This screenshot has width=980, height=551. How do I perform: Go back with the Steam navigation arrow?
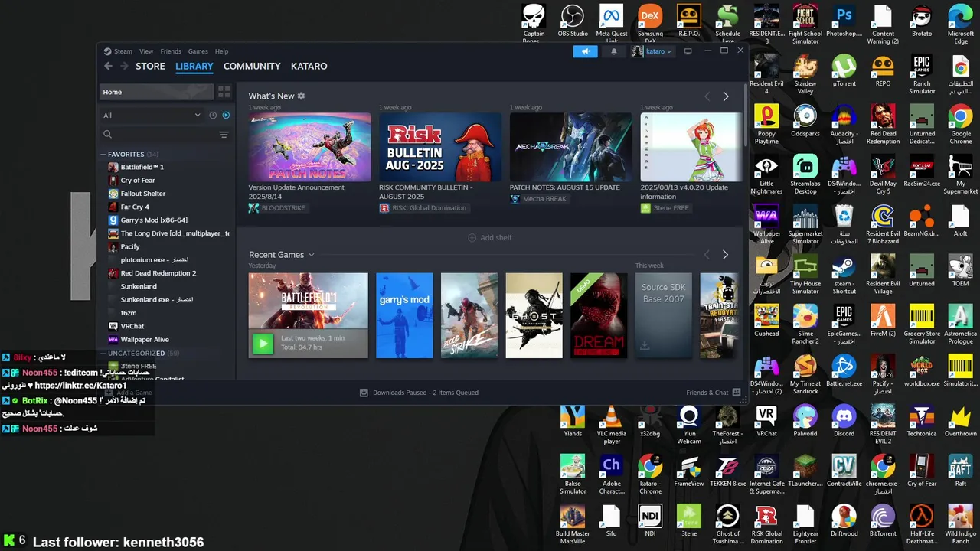coord(108,67)
